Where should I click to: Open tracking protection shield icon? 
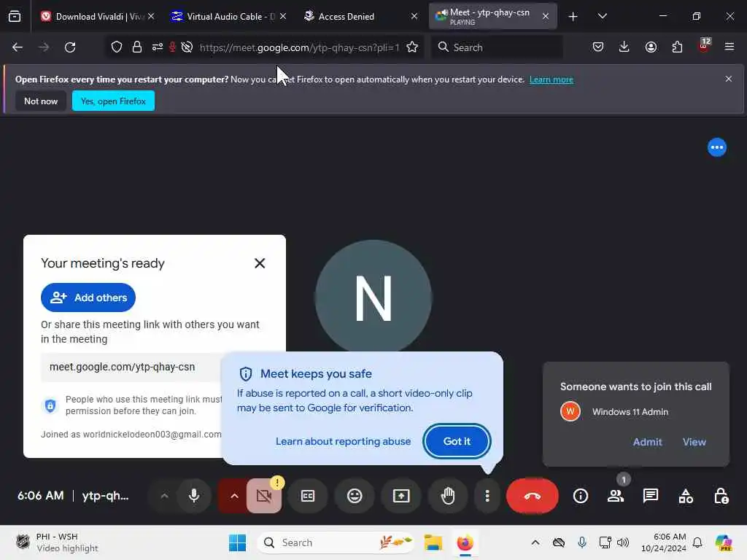[117, 47]
